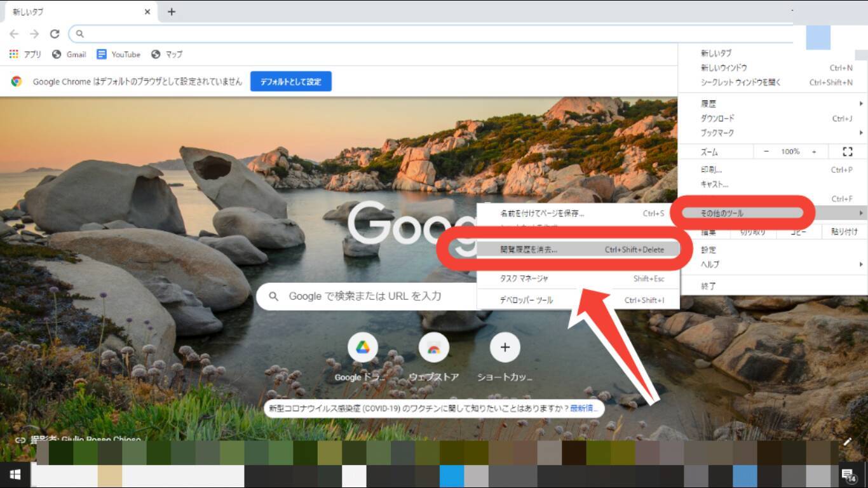Expand the ヘルプ submenu
Viewport: 868px width, 488px height.
click(x=773, y=264)
